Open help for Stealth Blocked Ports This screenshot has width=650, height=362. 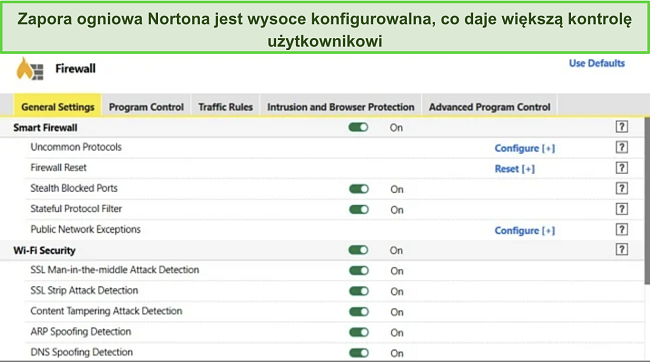pos(621,188)
